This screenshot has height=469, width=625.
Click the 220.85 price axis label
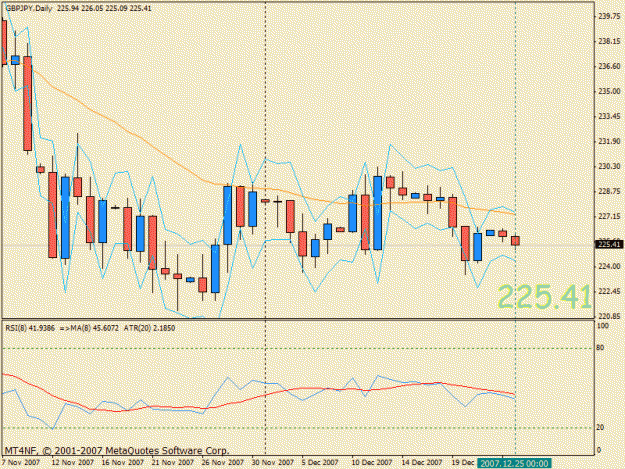point(609,316)
